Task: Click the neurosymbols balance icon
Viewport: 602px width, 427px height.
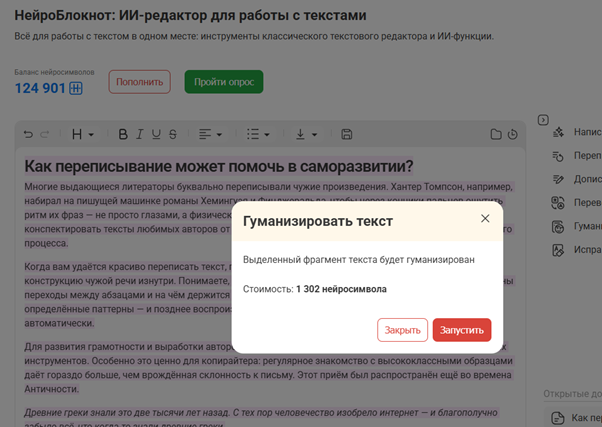Action: click(x=76, y=88)
